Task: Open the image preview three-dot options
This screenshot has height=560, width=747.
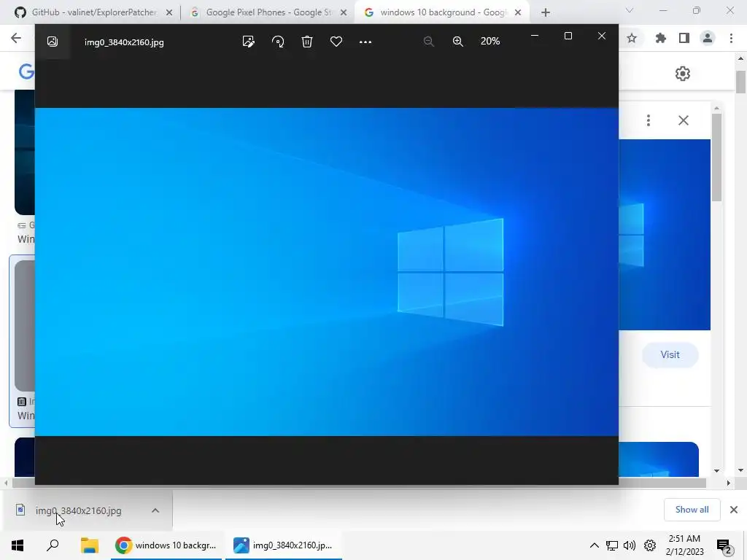Action: pos(649,120)
